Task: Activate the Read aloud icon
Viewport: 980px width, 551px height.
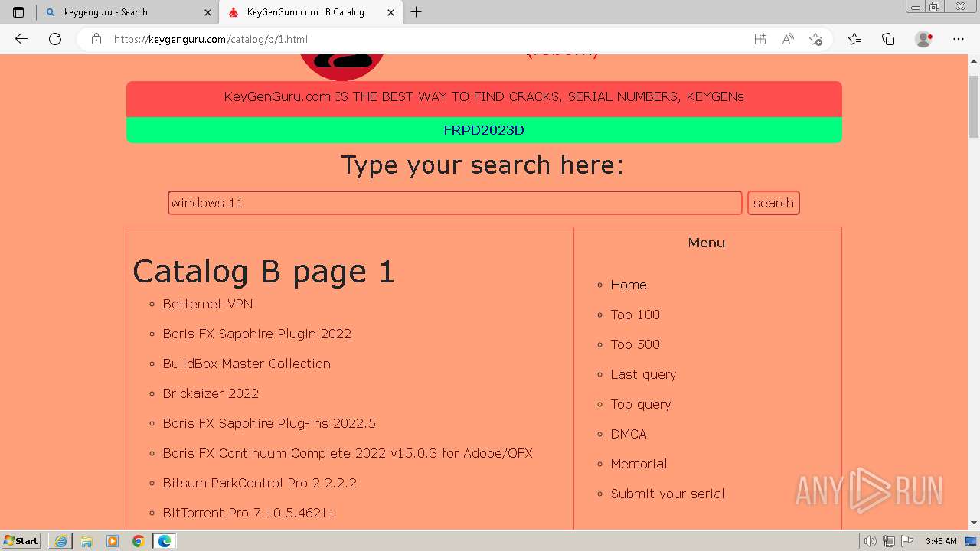Action: click(787, 39)
